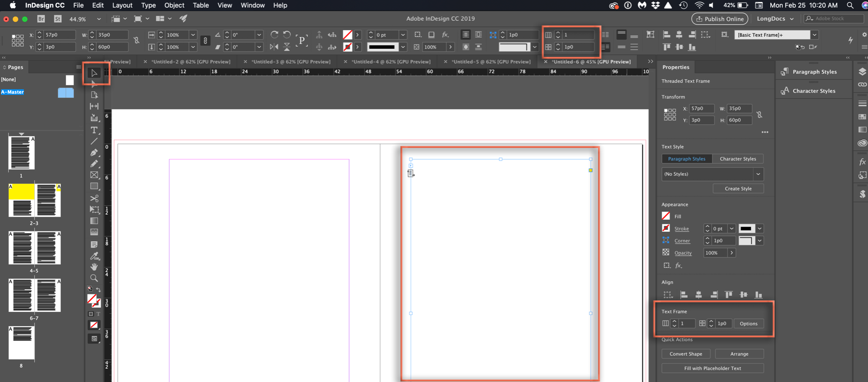Set the transform reference point locator
Image resolution: width=868 pixels, height=382 pixels.
point(18,41)
